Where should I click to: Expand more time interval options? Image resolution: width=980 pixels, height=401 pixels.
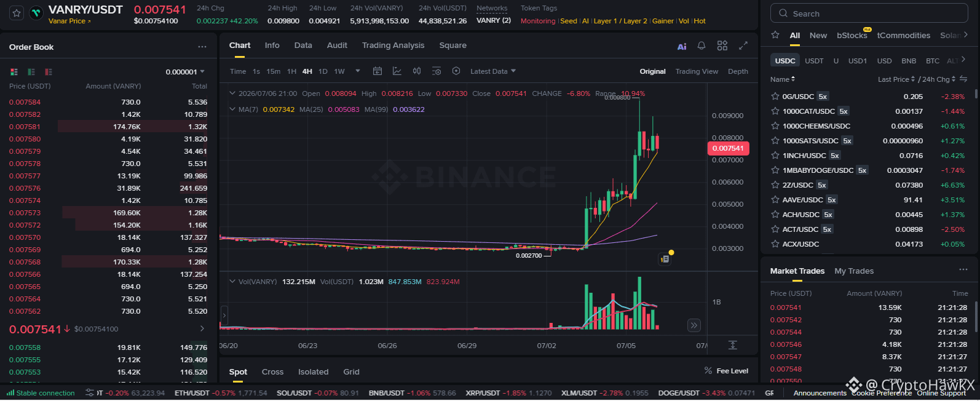tap(358, 71)
